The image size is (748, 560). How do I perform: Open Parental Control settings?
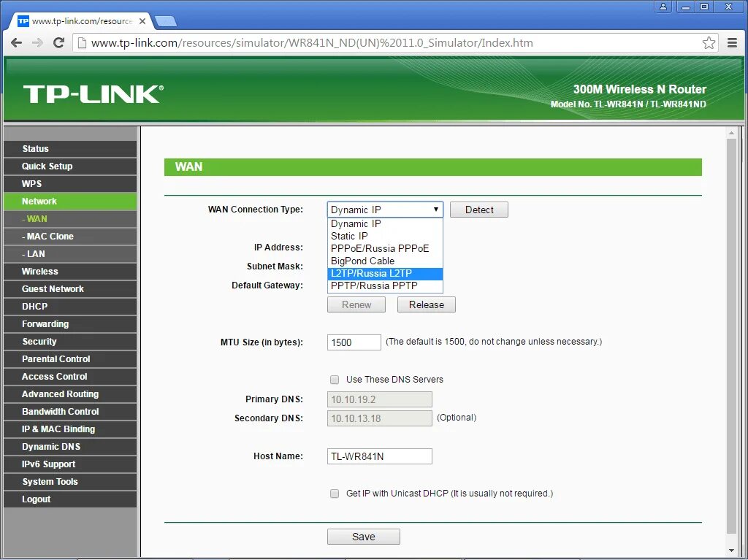pos(70,359)
